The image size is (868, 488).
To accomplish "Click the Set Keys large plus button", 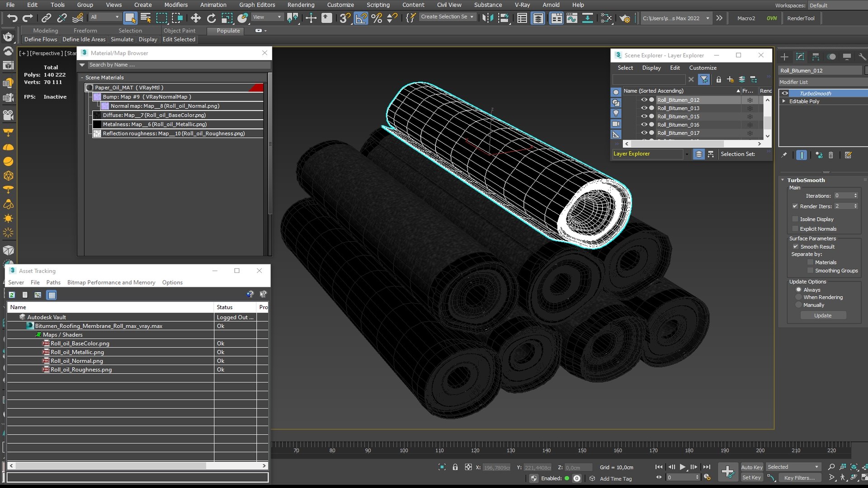I will (728, 472).
